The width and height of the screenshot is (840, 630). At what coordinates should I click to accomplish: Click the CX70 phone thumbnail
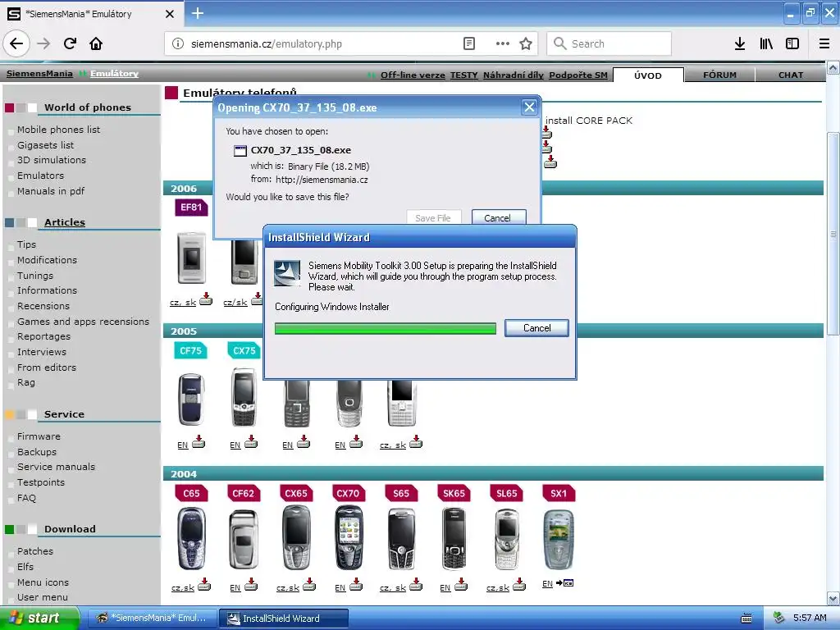pyautogui.click(x=348, y=537)
